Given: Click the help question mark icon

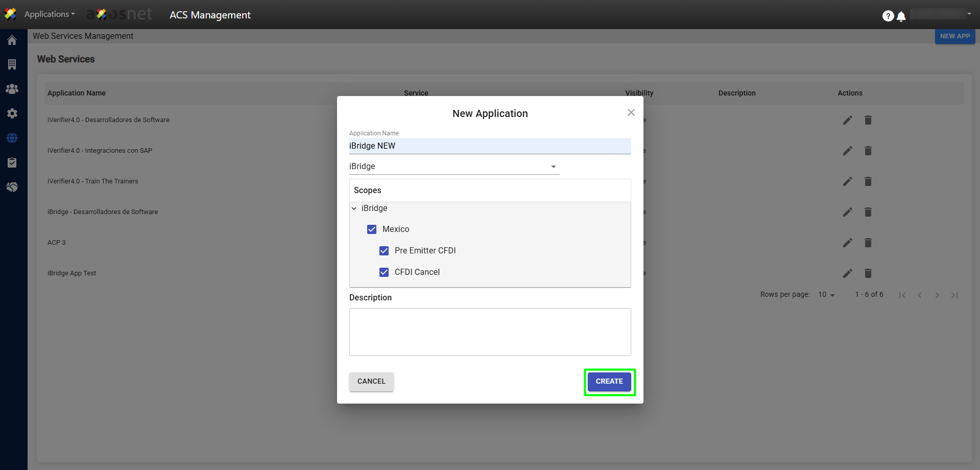Looking at the screenshot, I should point(888,16).
